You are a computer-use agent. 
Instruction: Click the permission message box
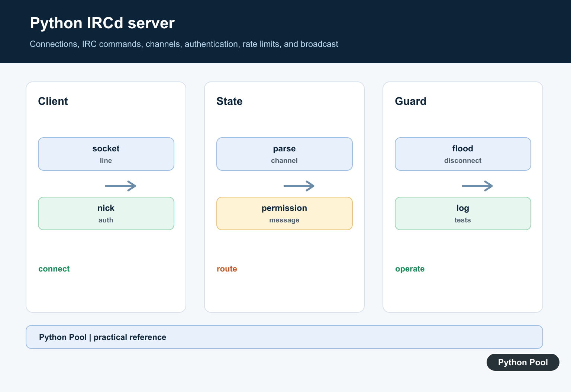tap(284, 213)
